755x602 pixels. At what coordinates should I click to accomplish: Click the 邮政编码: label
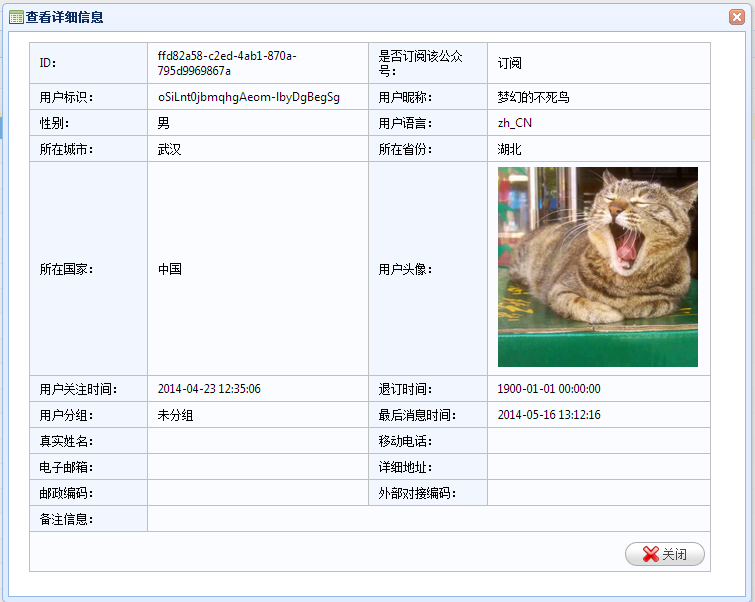(x=66, y=493)
